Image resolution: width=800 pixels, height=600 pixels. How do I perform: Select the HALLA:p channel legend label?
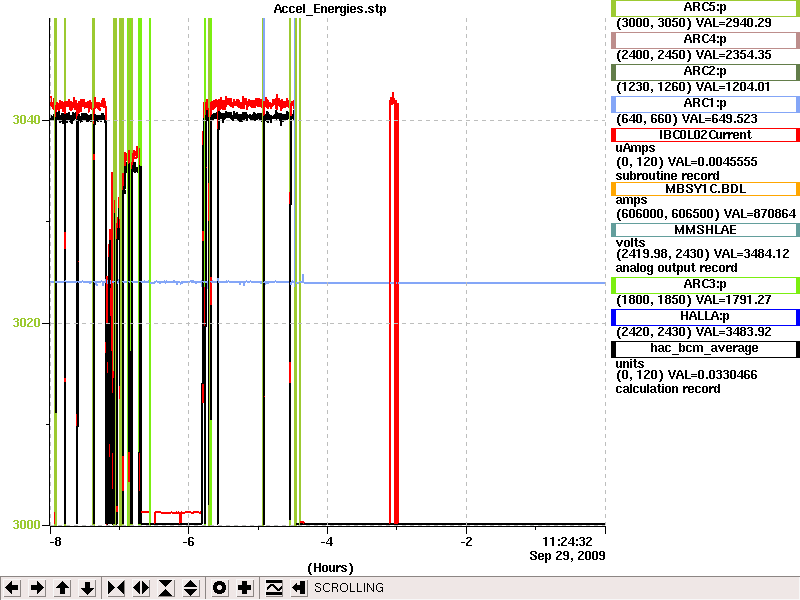click(705, 317)
